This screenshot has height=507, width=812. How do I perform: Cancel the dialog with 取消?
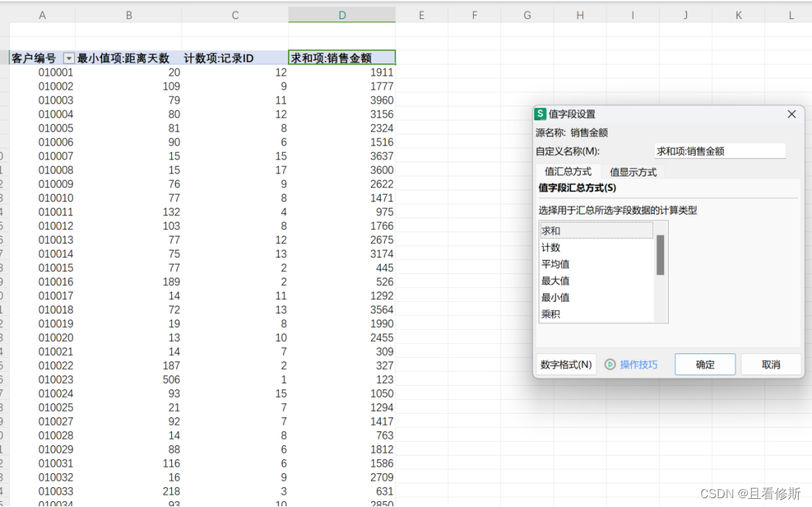771,364
